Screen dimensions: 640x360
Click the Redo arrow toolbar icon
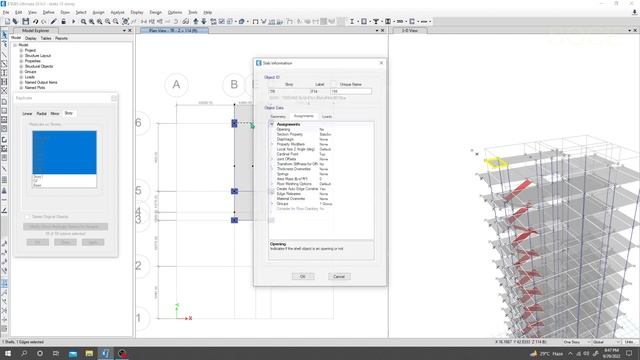[43, 21]
